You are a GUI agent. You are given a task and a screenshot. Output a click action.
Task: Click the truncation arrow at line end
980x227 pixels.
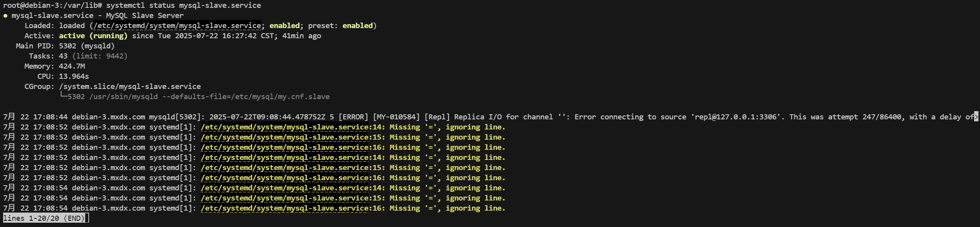click(x=976, y=117)
